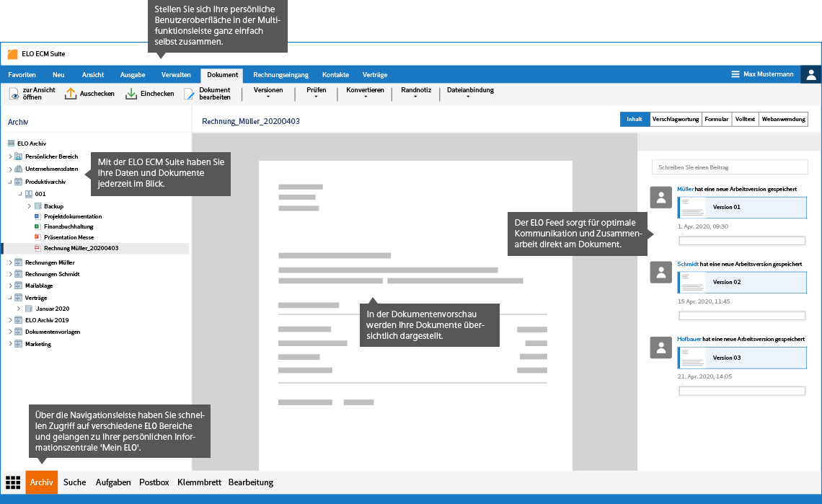The height and width of the screenshot is (504, 822).
Task: Click the Müller author link in feed
Action: 685,189
